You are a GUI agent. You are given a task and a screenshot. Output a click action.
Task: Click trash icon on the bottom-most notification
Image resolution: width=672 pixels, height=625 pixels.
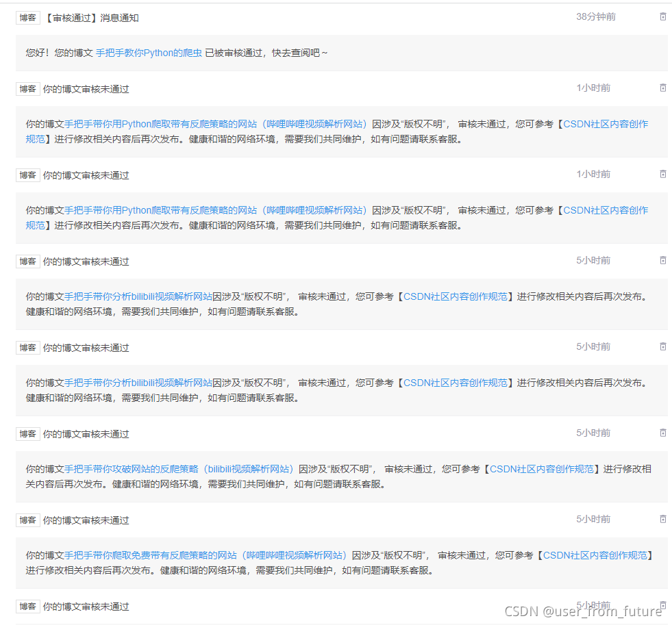(x=662, y=605)
